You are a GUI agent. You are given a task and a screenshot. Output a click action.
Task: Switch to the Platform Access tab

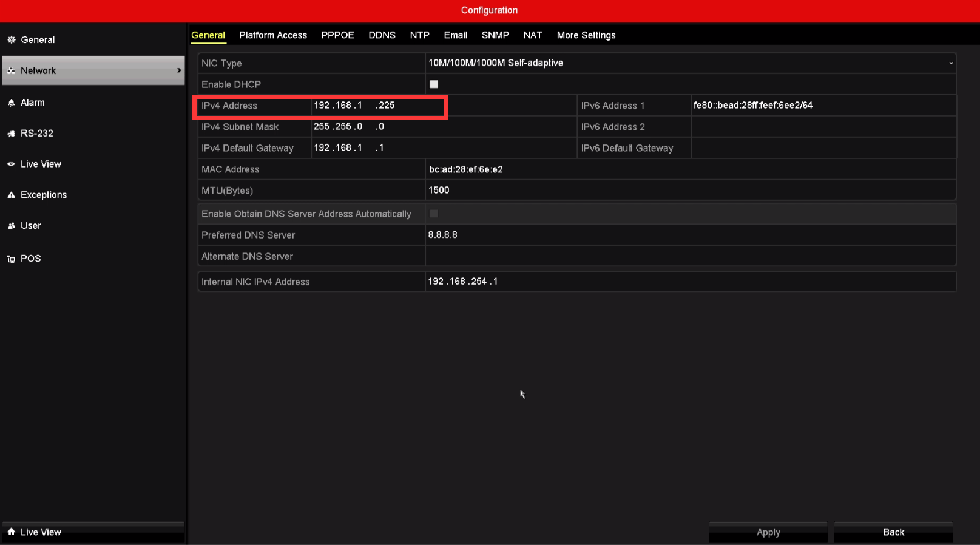click(x=273, y=35)
